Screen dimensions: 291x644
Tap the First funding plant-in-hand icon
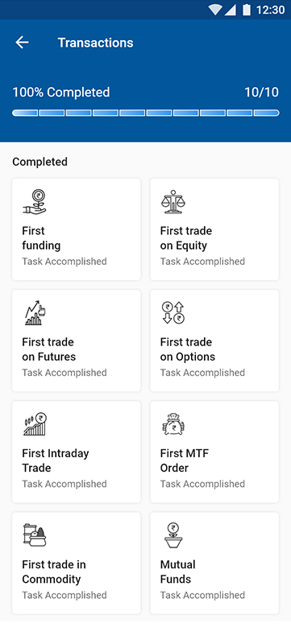35,203
